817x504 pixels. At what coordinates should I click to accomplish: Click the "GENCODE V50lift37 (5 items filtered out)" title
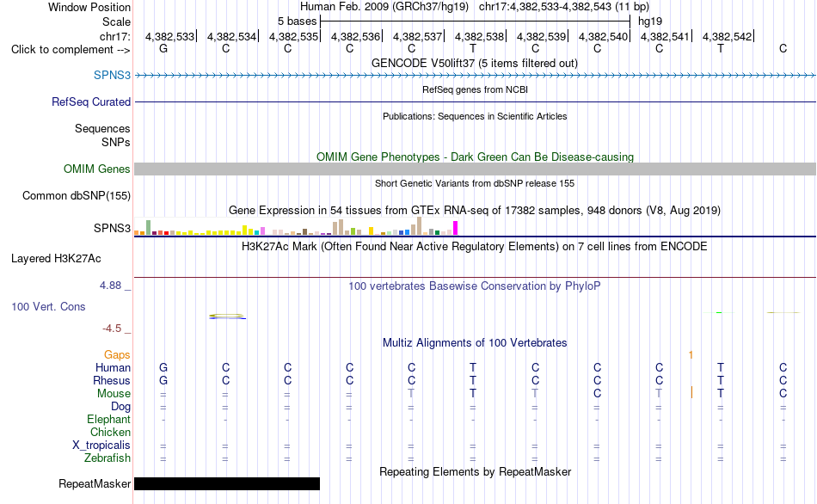475,63
